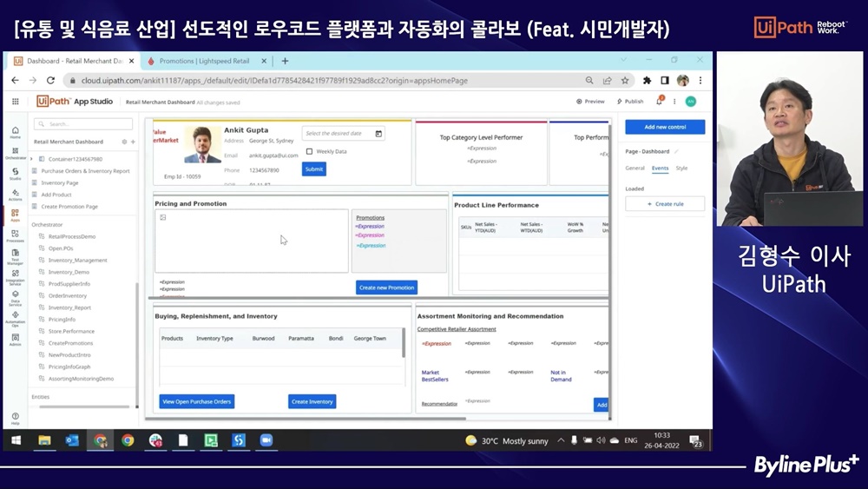Open Test Manager from the sidebar
The image size is (868, 489).
pos(16,256)
